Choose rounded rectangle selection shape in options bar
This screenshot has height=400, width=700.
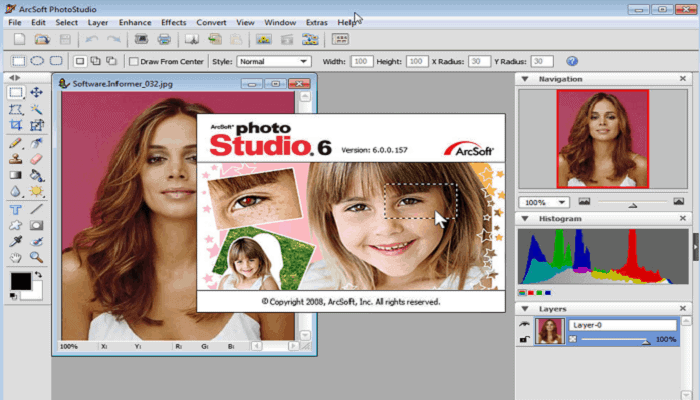point(56,61)
